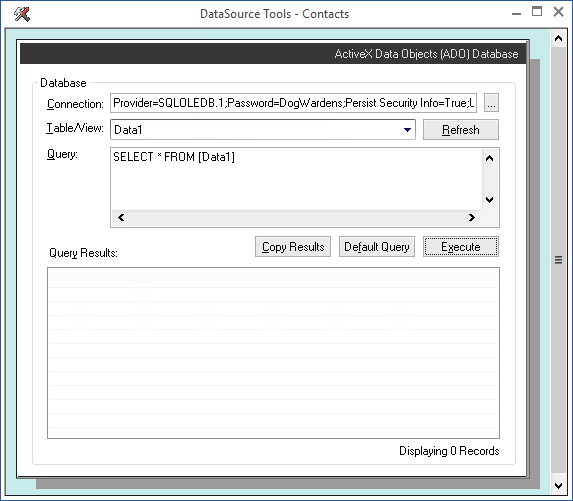Minimize the DataSource Tools window
This screenshot has width=573, height=501.
pyautogui.click(x=516, y=14)
